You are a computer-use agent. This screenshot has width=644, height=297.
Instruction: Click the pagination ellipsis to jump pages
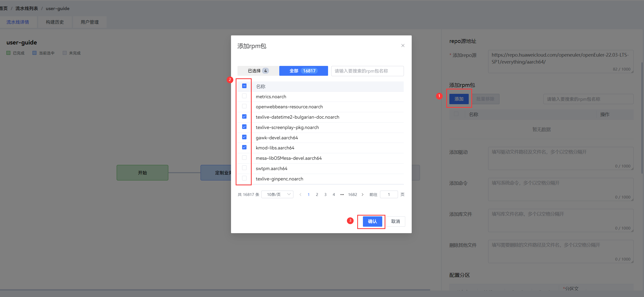coord(342,195)
